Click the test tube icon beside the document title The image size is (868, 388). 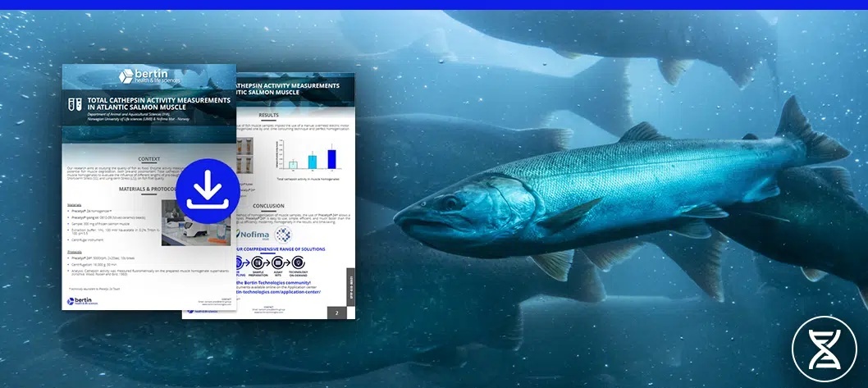[x=75, y=104]
